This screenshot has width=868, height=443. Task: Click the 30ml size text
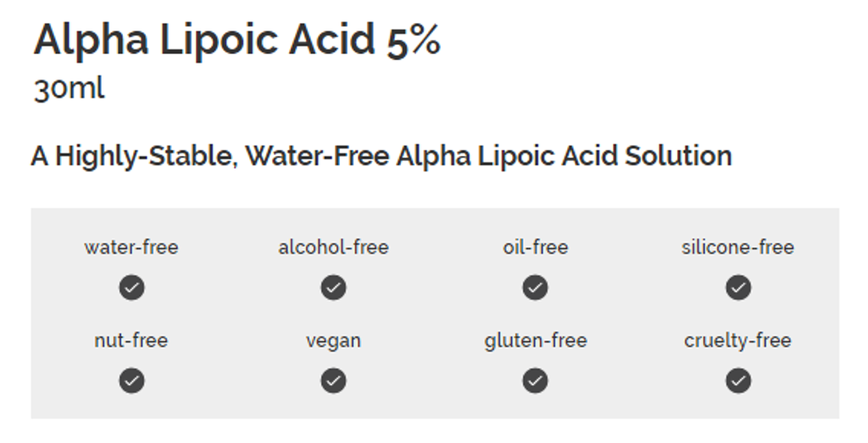pyautogui.click(x=69, y=88)
